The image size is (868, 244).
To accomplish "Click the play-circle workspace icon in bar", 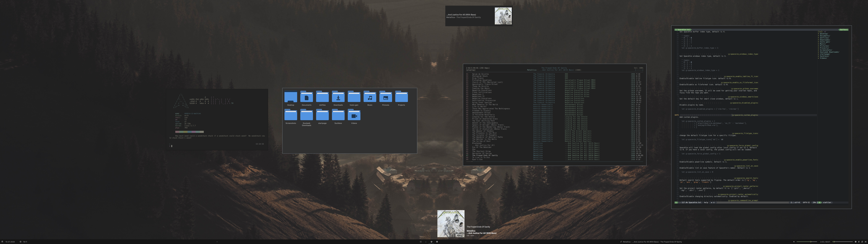I will pos(437,242).
